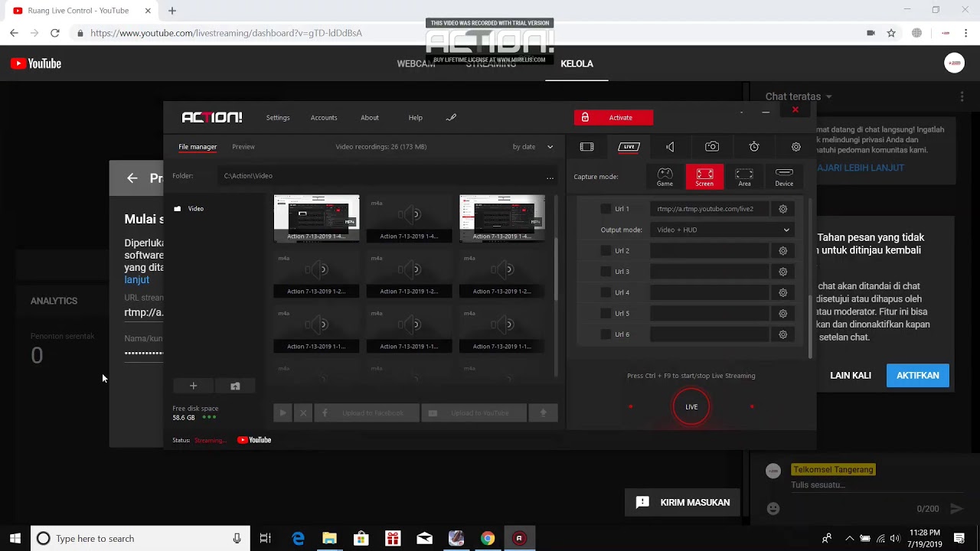Click the open-folder icon beside plus
Viewport: 980px width, 551px height.
click(235, 386)
